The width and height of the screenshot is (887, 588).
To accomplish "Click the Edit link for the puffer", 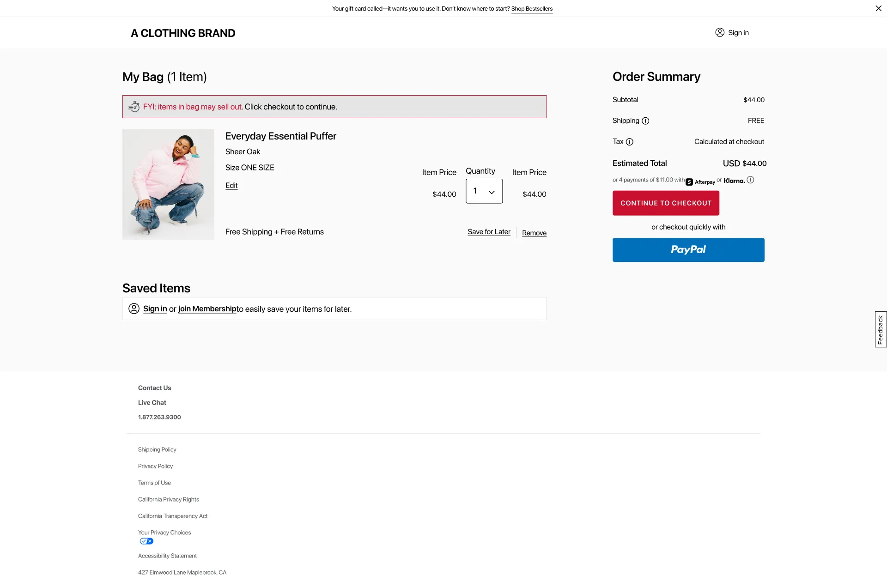I will 231,185.
